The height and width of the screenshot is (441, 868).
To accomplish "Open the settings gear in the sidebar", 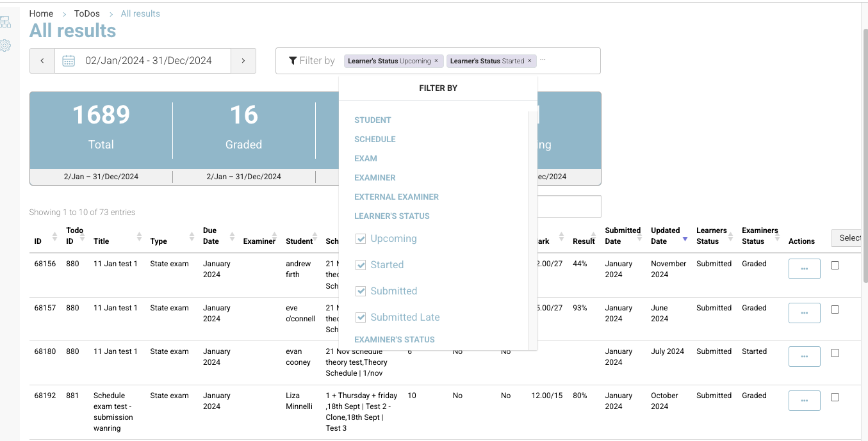I will click(6, 45).
